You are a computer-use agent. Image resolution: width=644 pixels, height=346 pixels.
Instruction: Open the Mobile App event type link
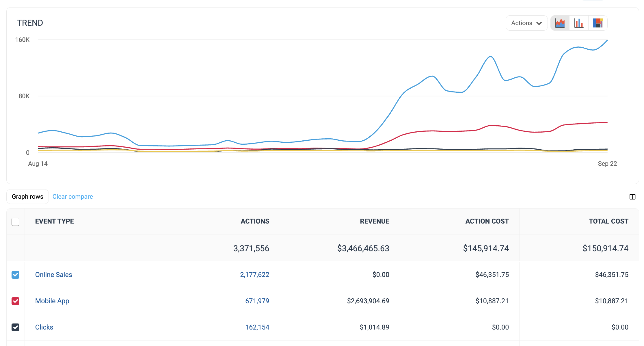52,301
